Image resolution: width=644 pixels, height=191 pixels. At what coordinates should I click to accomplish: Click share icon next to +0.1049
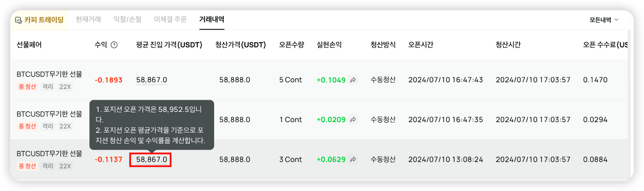coord(353,80)
